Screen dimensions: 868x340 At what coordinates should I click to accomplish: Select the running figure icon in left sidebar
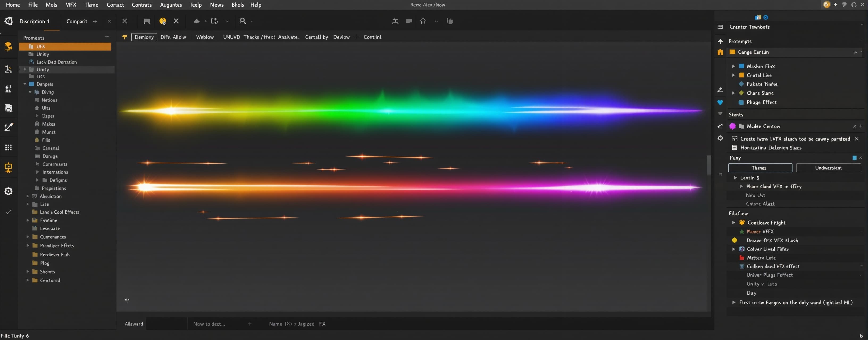click(9, 69)
